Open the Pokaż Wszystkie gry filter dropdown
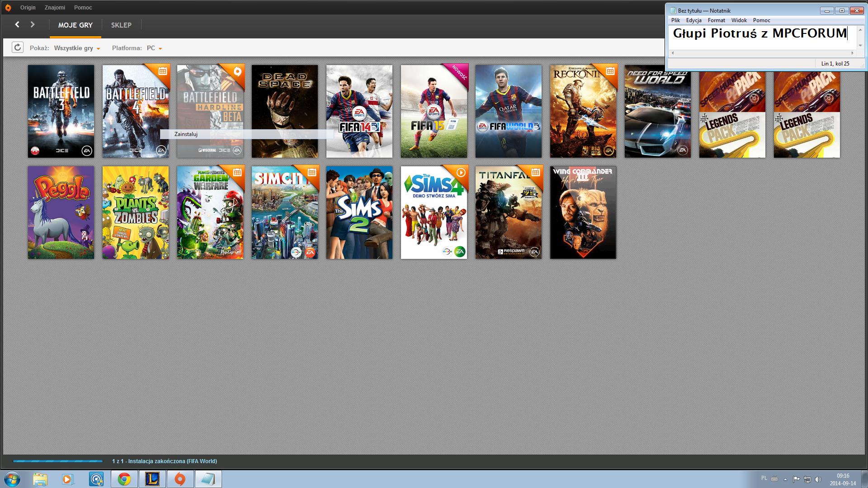 click(77, 48)
